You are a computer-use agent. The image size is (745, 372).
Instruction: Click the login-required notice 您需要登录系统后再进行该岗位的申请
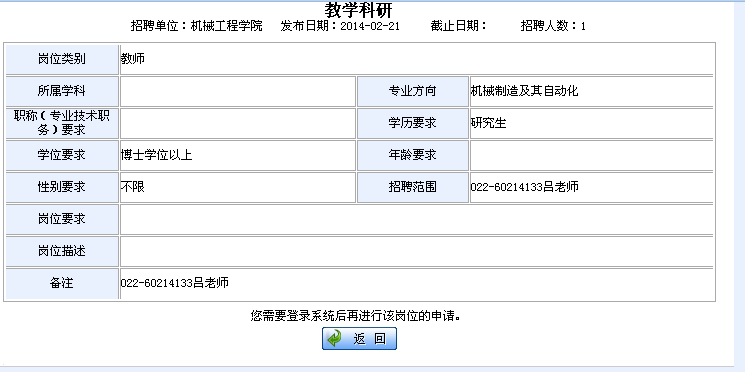pos(355,315)
